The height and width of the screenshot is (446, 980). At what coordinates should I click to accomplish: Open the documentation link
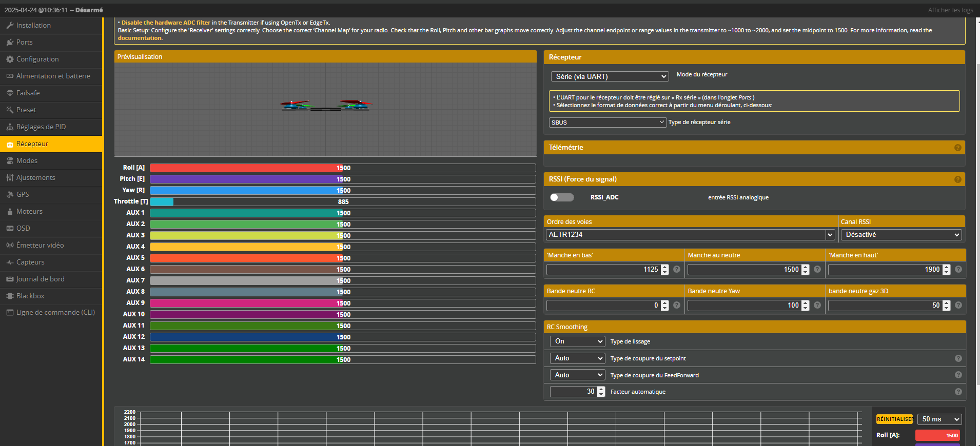140,38
